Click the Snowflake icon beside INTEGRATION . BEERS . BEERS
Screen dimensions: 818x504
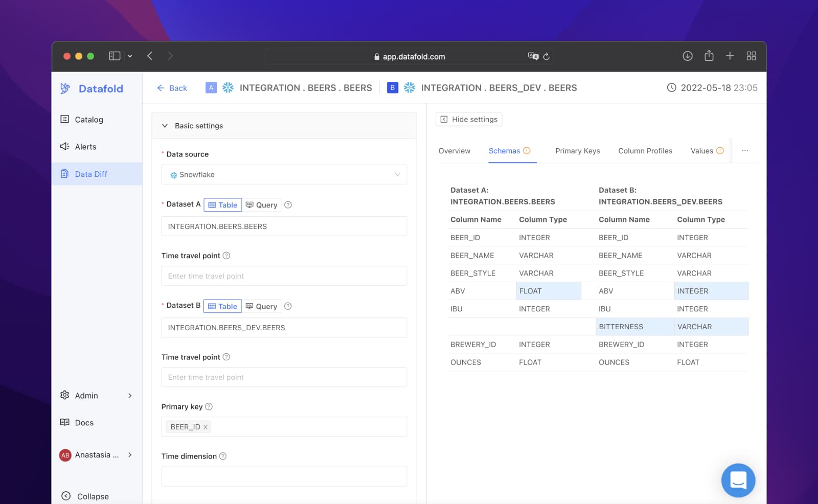pyautogui.click(x=228, y=87)
